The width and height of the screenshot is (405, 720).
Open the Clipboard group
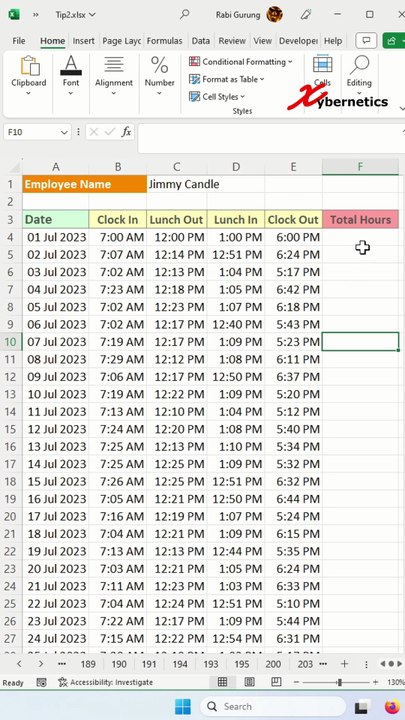coord(28,76)
